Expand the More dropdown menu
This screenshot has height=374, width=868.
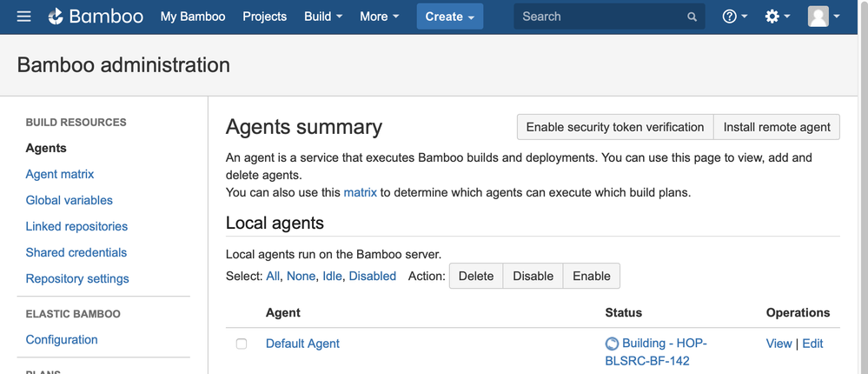point(379,17)
